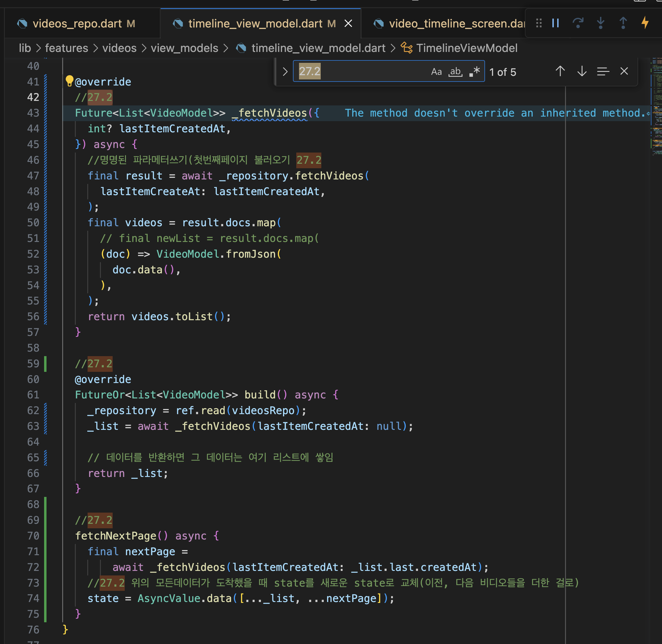Toggle Find in Selection button
The height and width of the screenshot is (644, 662).
(603, 71)
